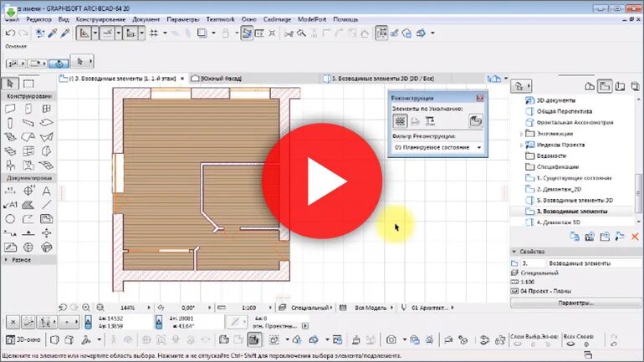Open the Конструирование menu
644x362 pixels.
[x=100, y=19]
